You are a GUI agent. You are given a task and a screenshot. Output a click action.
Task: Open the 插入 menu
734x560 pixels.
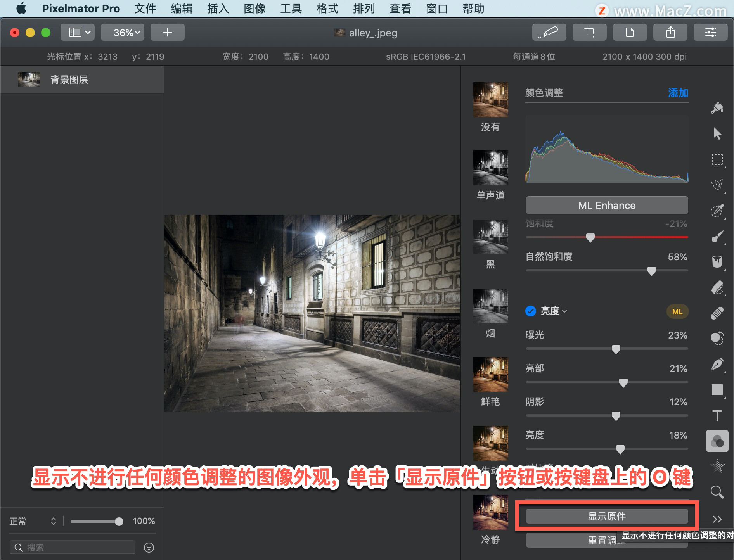218,9
